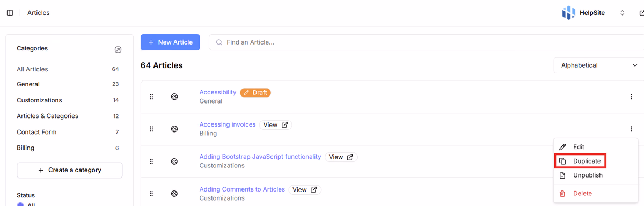The height and width of the screenshot is (206, 644).
Task: Click globe icon of Accessing invoices article
Action: [174, 129]
